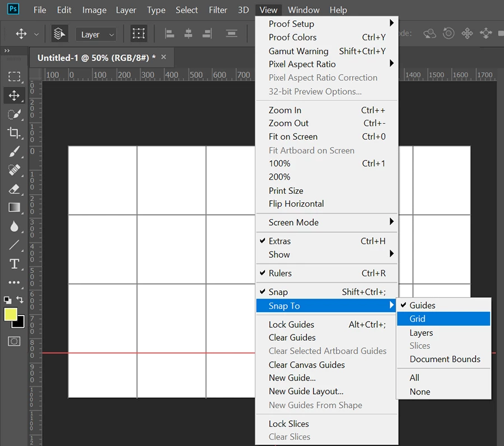
Task: Expand the Show submenu
Action: point(326,255)
